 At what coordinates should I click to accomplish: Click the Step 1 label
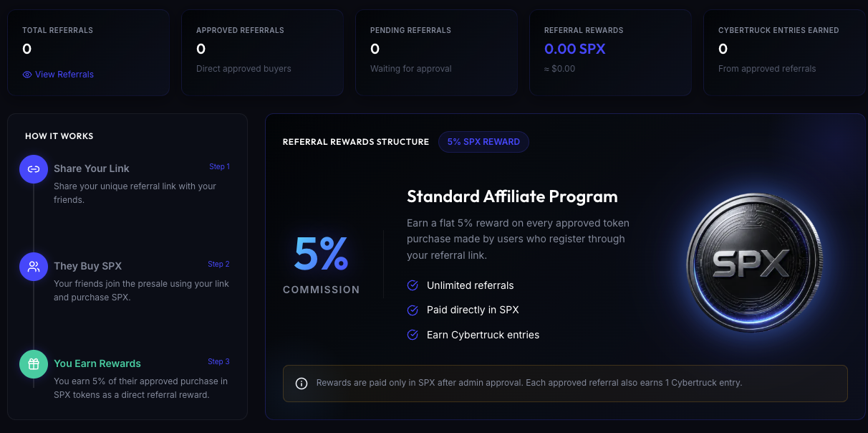tap(219, 166)
